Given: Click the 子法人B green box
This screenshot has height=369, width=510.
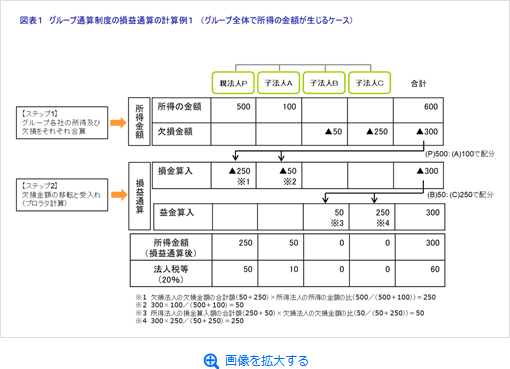Looking at the screenshot, I should point(324,83).
